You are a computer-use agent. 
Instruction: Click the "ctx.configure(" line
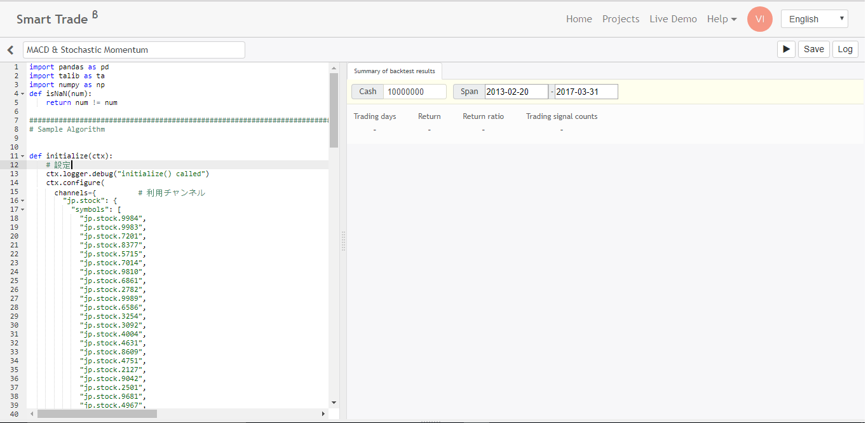click(75, 183)
